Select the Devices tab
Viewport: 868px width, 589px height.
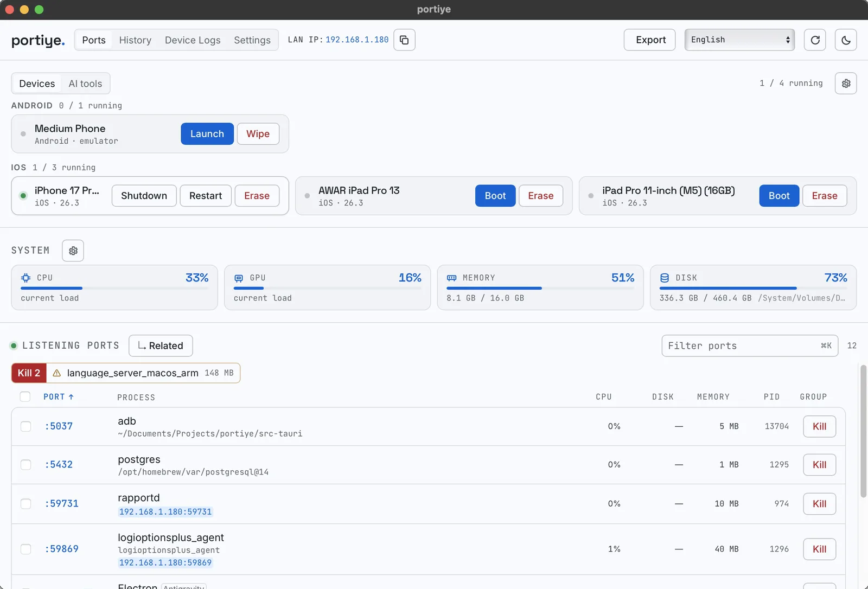(37, 84)
